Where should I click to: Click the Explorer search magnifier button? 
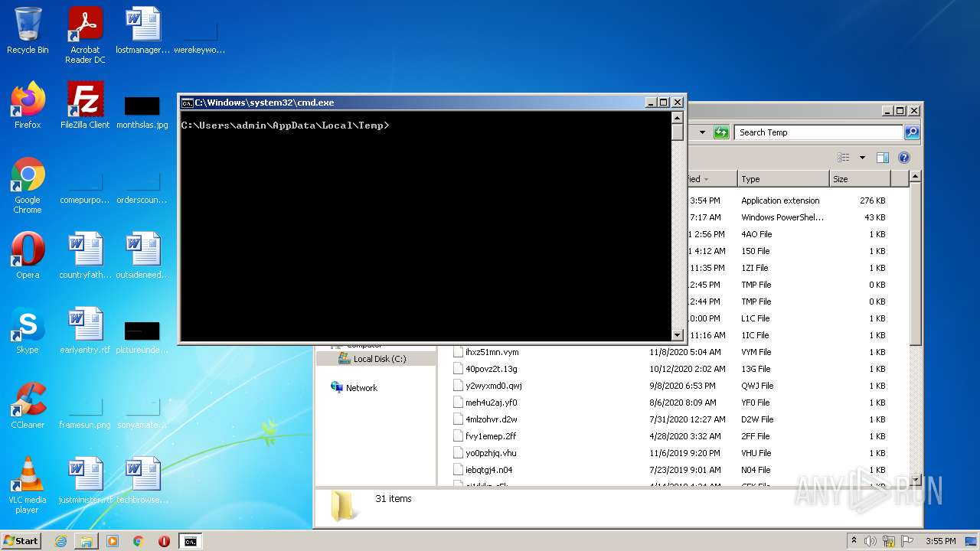911,132
